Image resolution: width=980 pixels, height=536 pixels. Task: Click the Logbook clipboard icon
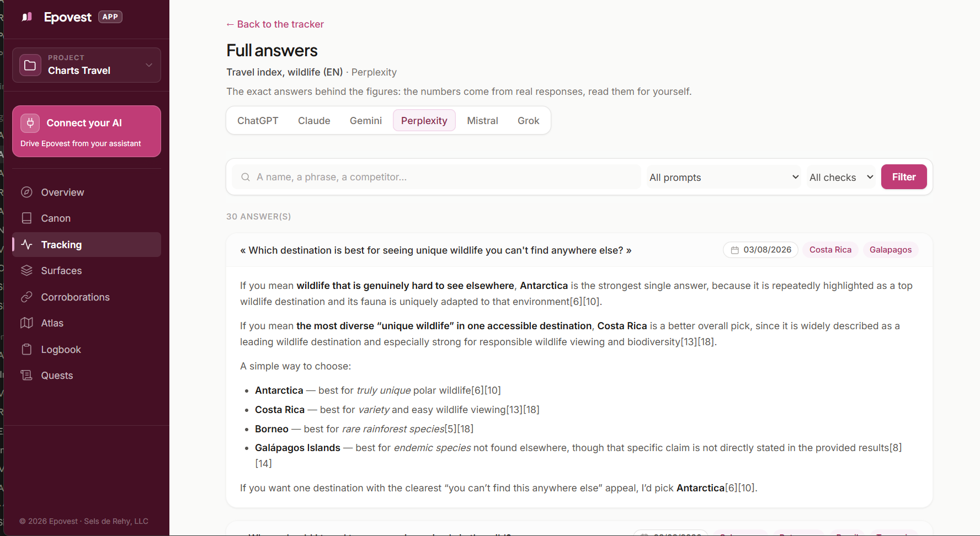click(26, 349)
